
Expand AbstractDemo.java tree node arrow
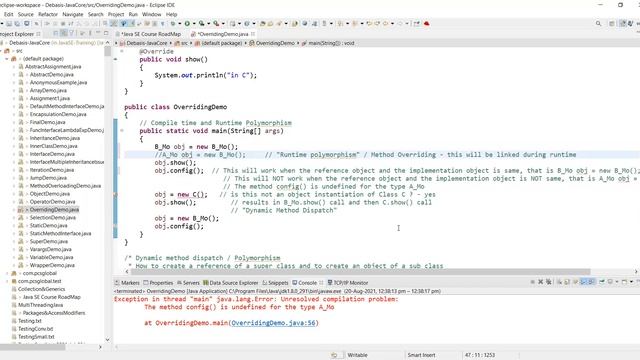[x=14, y=75]
